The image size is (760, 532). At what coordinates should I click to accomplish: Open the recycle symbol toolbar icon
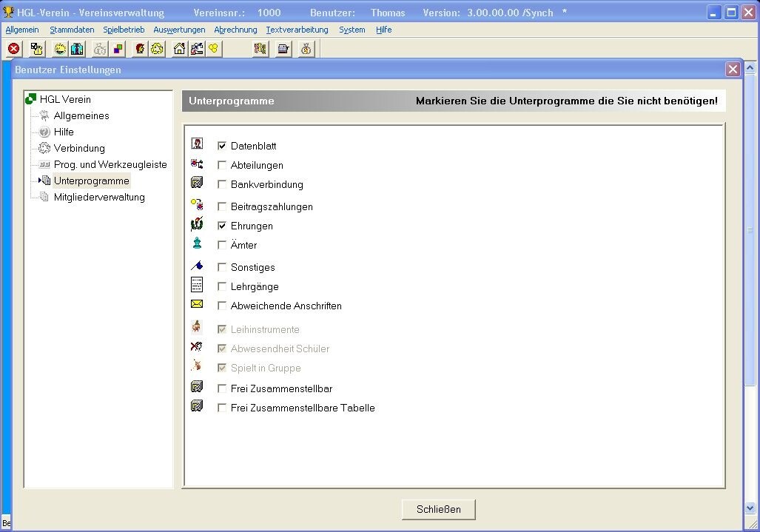pyautogui.click(x=155, y=48)
